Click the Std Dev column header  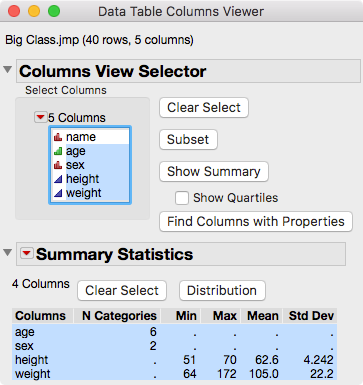click(x=310, y=316)
